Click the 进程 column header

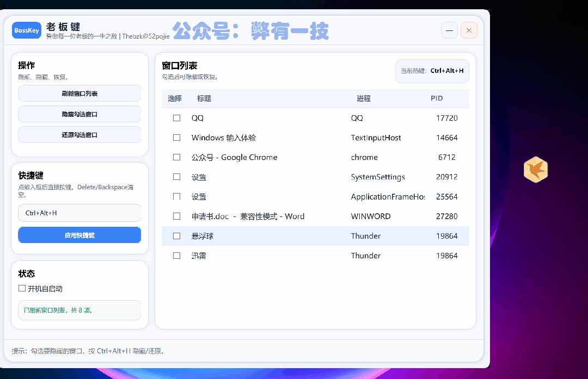click(x=363, y=98)
